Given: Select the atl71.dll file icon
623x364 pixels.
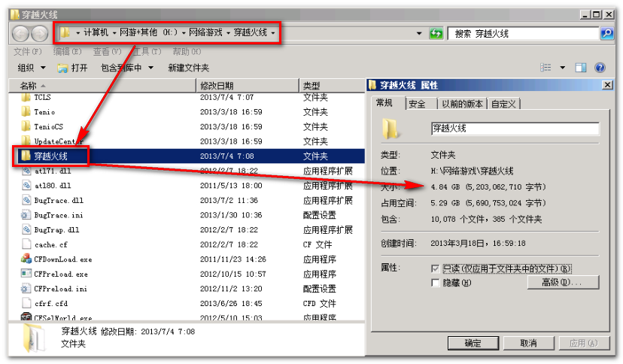Looking at the screenshot, I should [26, 171].
